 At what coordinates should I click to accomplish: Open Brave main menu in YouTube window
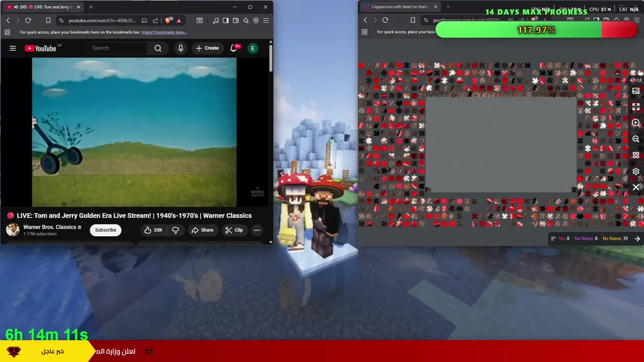266,21
